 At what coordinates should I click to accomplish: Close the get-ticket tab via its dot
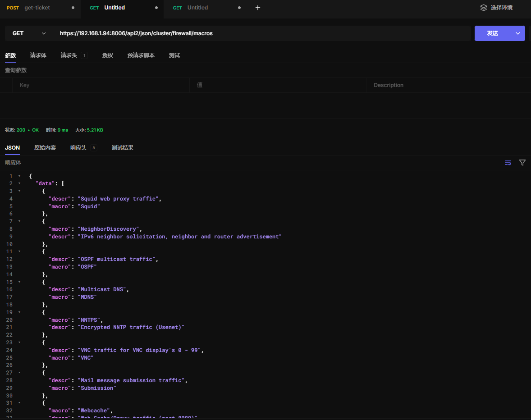[x=73, y=8]
